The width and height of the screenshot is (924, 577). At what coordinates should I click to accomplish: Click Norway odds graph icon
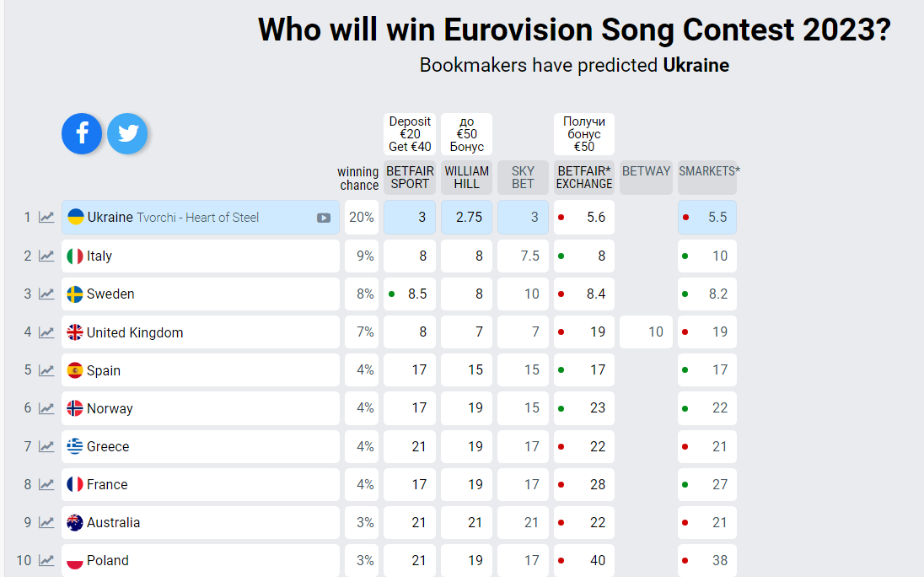tap(46, 408)
